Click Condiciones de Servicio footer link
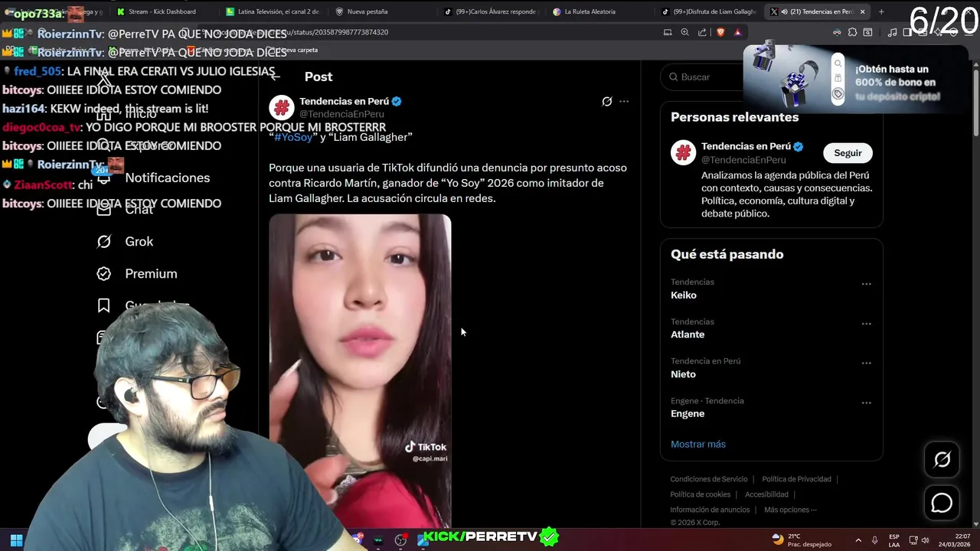The image size is (980, 551). [709, 479]
